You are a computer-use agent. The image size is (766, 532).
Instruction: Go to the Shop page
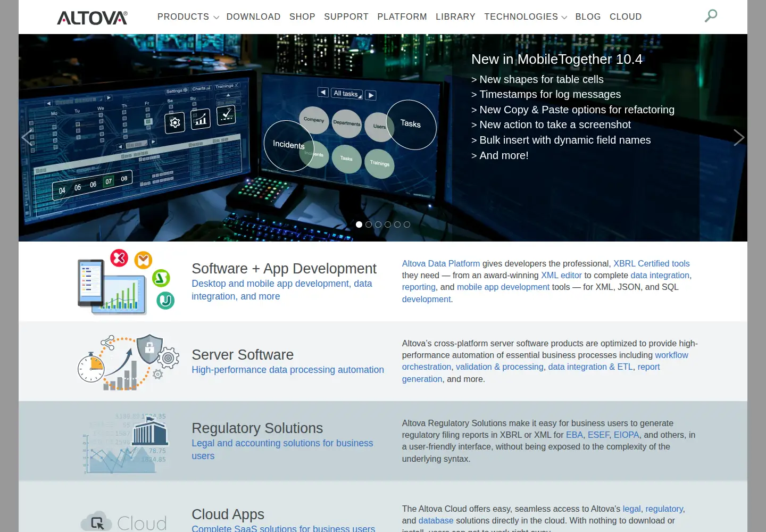tap(302, 17)
